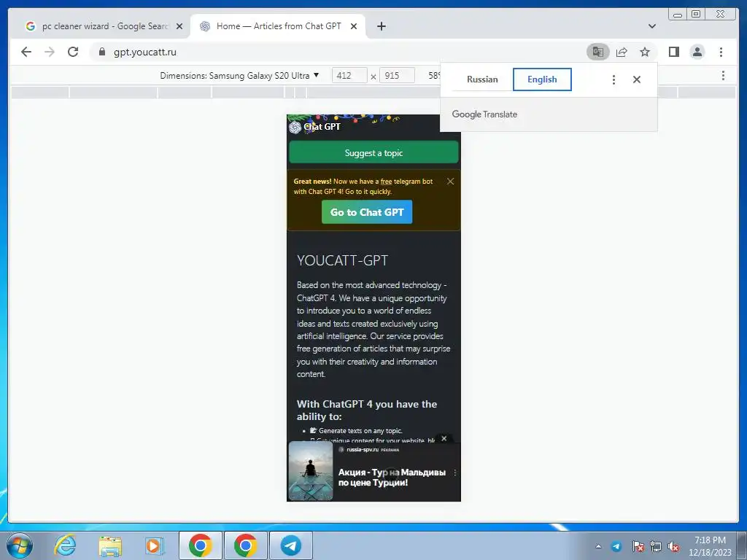
Task: Click the Suggest a topic button
Action: 373,153
